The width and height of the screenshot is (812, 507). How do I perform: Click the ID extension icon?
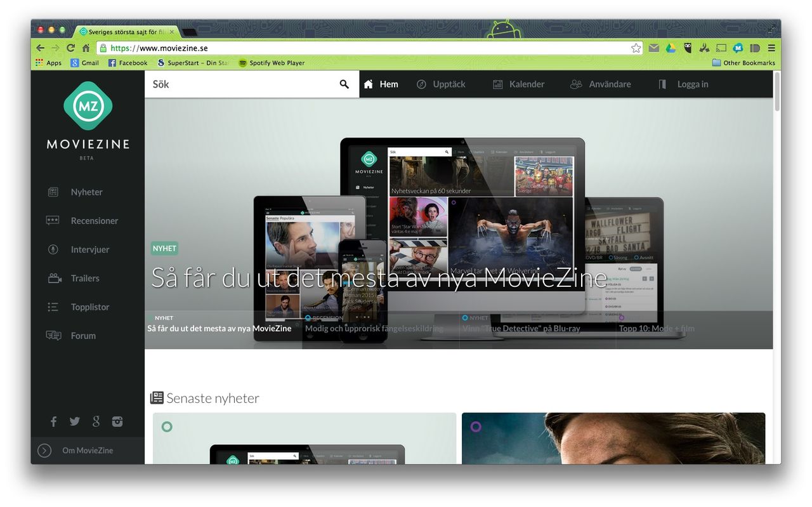[755, 48]
